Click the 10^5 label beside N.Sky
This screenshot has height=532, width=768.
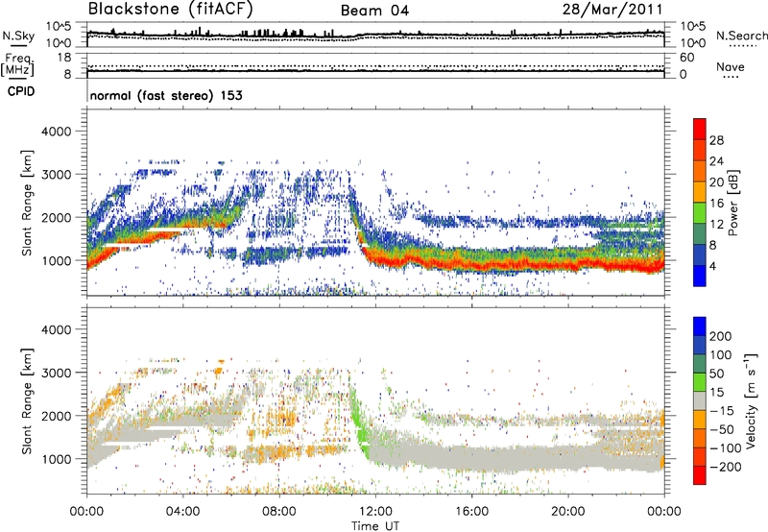[x=59, y=27]
